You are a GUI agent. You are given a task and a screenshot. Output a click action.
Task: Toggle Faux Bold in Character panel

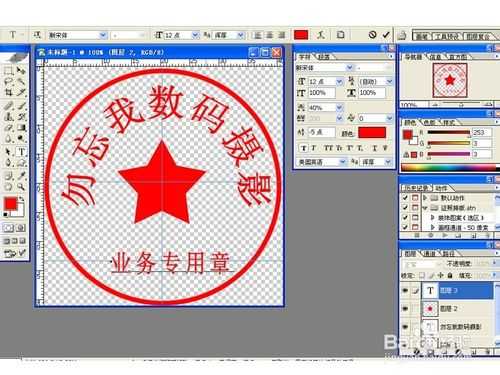point(303,148)
